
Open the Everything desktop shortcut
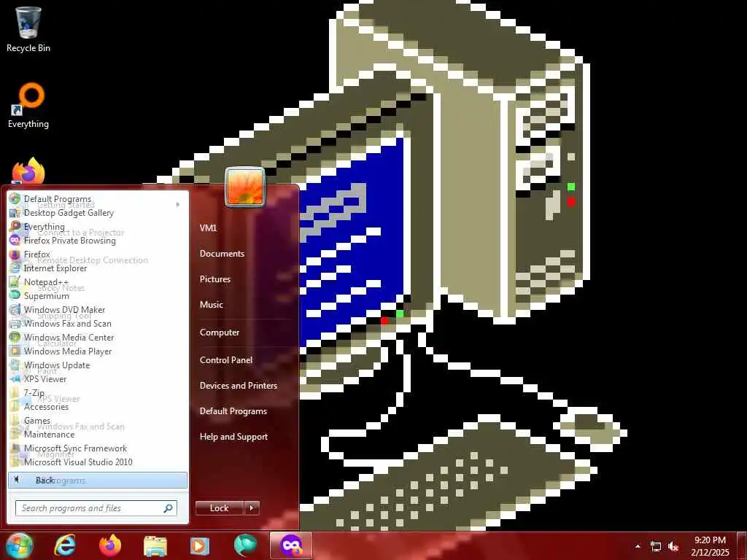[x=28, y=106]
